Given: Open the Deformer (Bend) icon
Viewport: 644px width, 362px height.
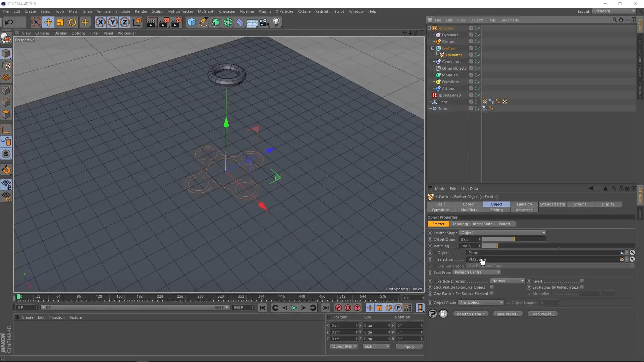Looking at the screenshot, I should 240,22.
